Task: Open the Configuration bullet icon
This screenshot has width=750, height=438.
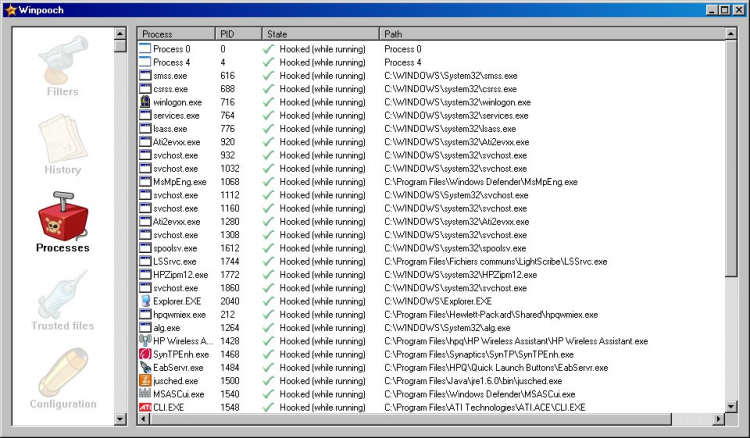Action: coord(63,372)
